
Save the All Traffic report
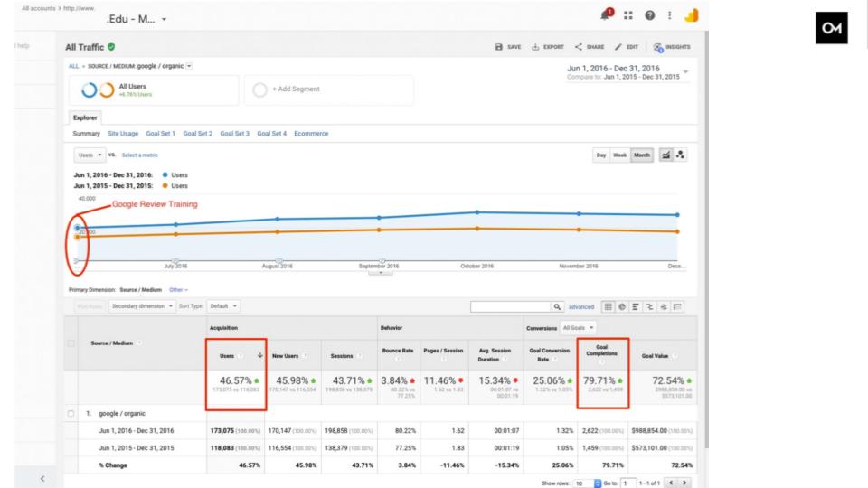pyautogui.click(x=507, y=47)
